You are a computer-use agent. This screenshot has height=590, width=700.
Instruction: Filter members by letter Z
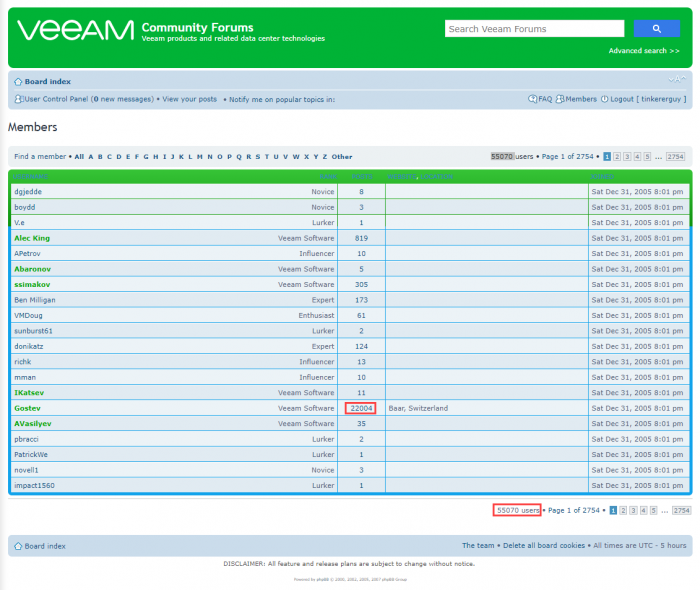pyautogui.click(x=325, y=157)
